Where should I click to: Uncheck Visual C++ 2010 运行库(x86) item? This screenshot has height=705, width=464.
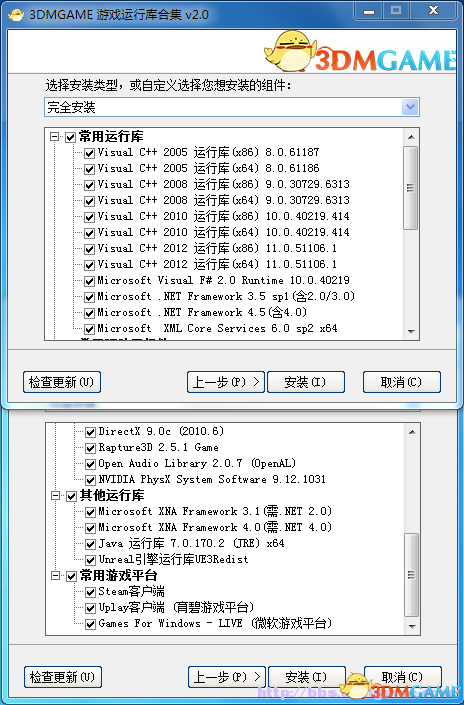pos(89,217)
